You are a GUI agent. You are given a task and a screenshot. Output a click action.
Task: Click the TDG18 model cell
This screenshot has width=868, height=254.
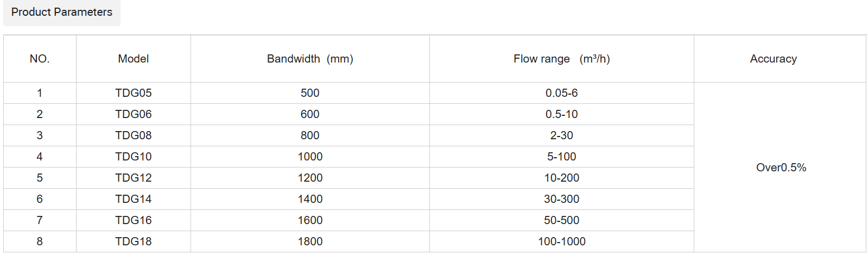click(x=134, y=241)
